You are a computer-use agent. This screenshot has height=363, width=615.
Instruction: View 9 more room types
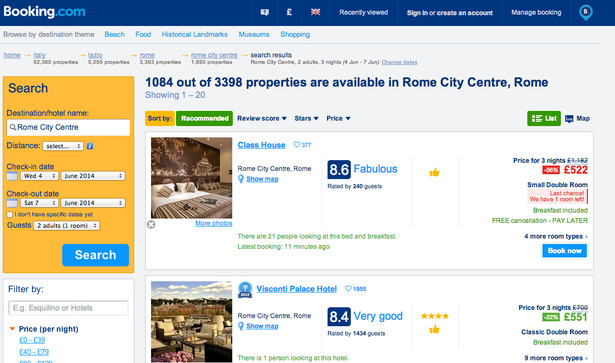[x=556, y=358]
